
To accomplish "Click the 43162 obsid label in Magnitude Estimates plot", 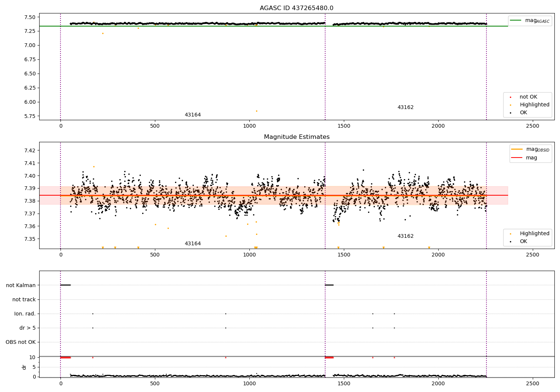I will click(x=405, y=236).
